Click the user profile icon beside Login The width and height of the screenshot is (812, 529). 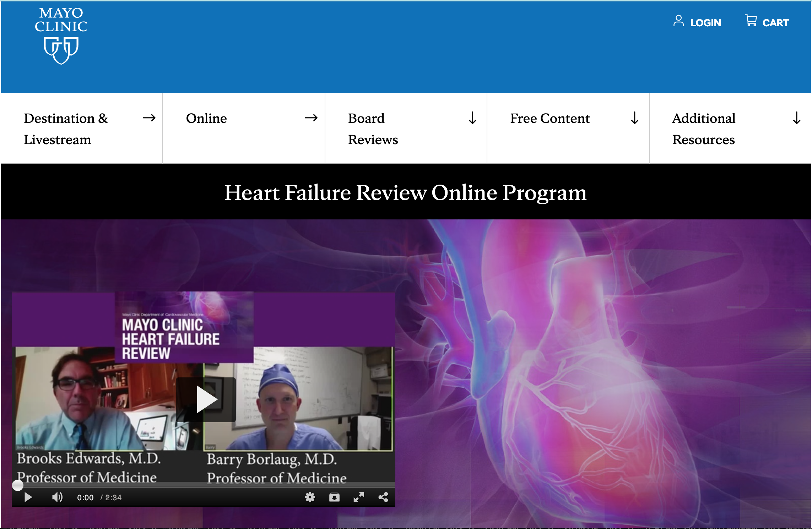[x=678, y=21]
